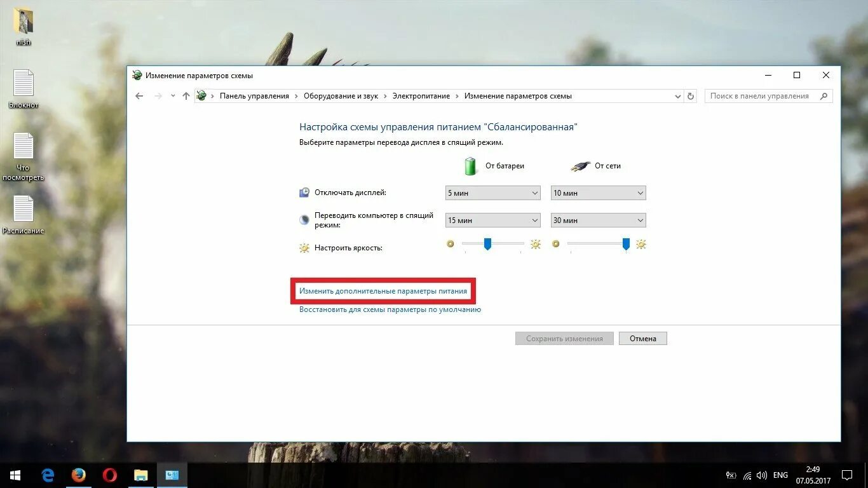This screenshot has height=488, width=868.
Task: Go up one level with the up arrow
Action: tap(186, 96)
